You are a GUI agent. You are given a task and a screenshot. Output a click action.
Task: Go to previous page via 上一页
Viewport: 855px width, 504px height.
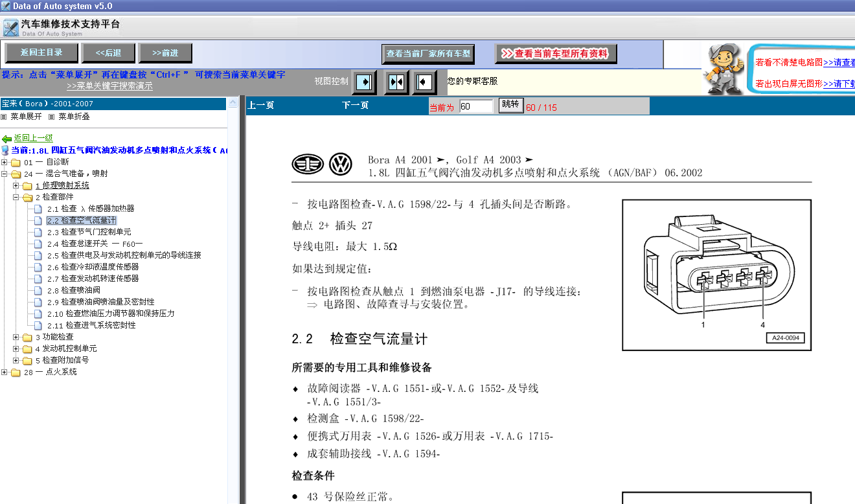261,105
